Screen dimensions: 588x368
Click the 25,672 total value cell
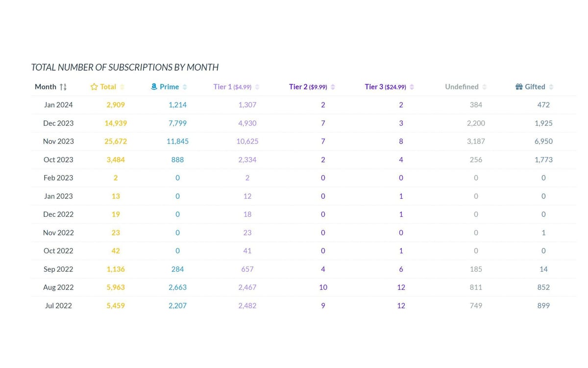pos(116,141)
